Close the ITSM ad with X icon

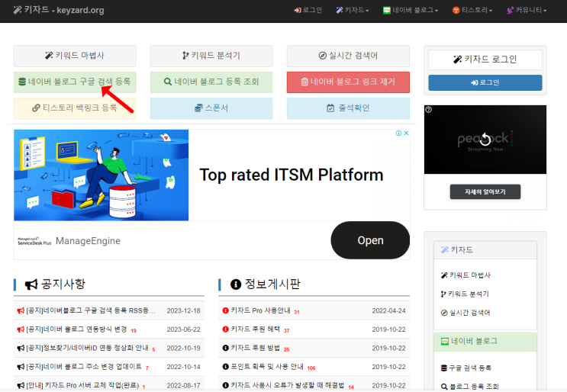click(407, 133)
